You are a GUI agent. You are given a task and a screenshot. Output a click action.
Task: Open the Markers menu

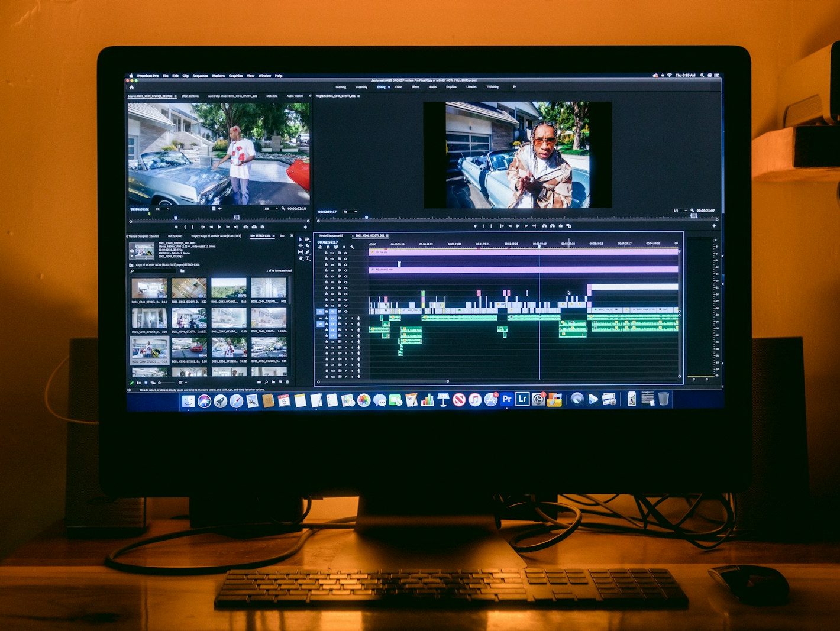[x=218, y=76]
